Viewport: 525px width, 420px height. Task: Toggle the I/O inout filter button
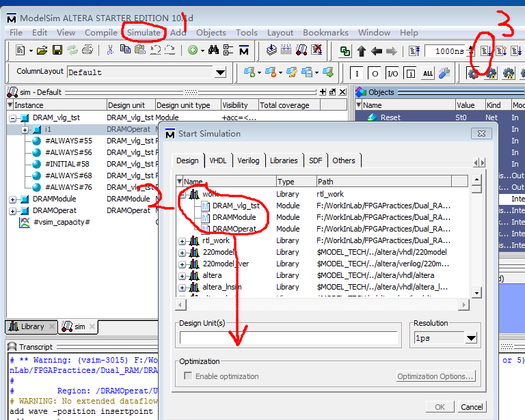click(392, 73)
